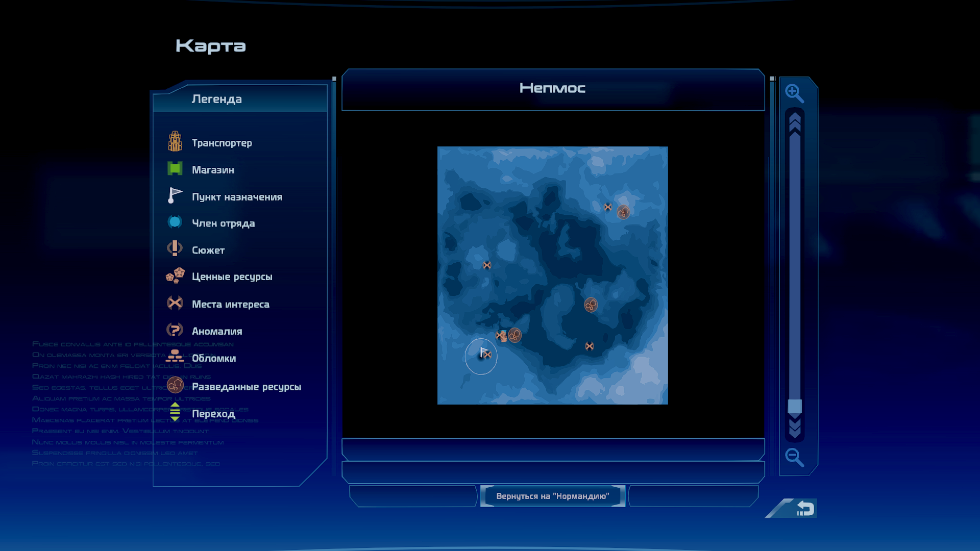Click surveyed resource marker at map center-right
This screenshot has height=551, width=980.
tap(591, 305)
